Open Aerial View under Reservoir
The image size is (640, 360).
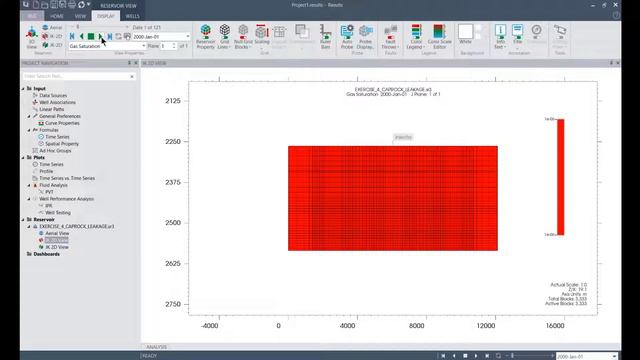(57, 233)
